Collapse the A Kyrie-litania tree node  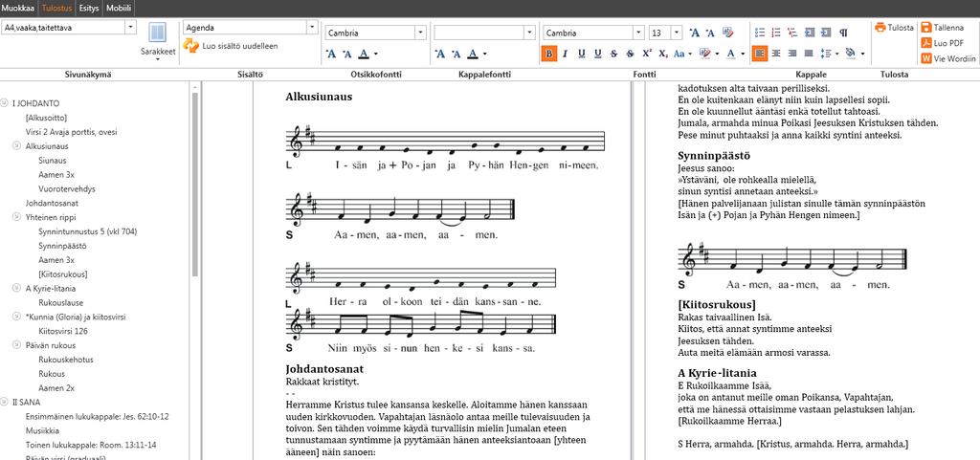click(x=17, y=289)
